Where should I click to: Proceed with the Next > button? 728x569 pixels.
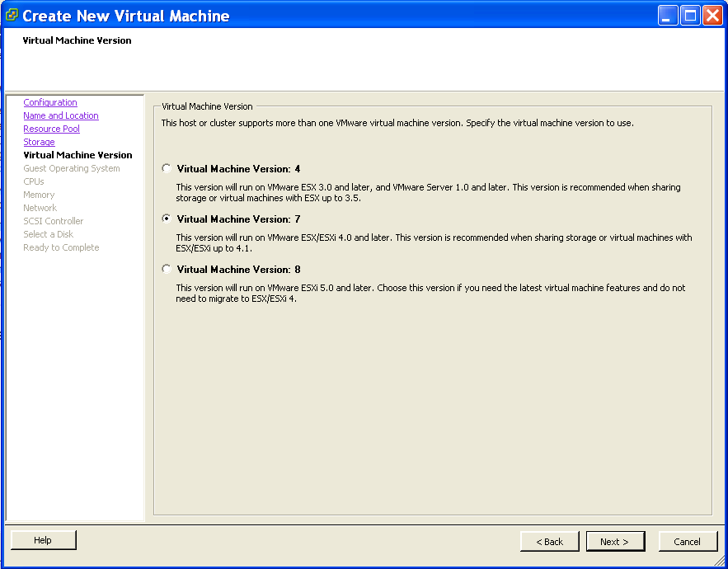coord(615,542)
